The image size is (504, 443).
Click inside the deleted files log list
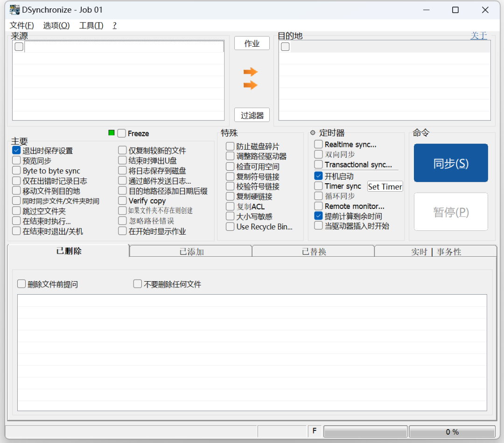252,353
